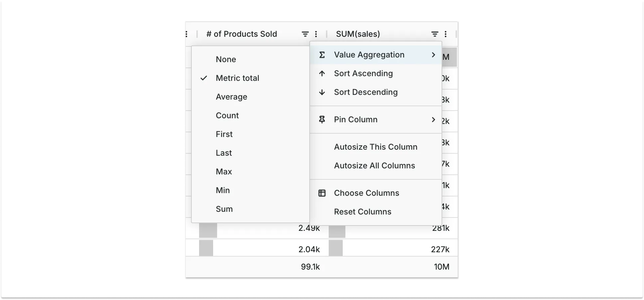Click the sigma icon beside Value Aggregation
The height and width of the screenshot is (300, 644).
tap(322, 55)
